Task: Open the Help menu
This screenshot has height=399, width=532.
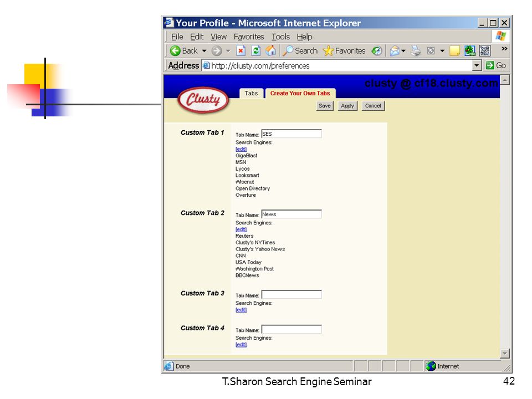Action: point(304,37)
